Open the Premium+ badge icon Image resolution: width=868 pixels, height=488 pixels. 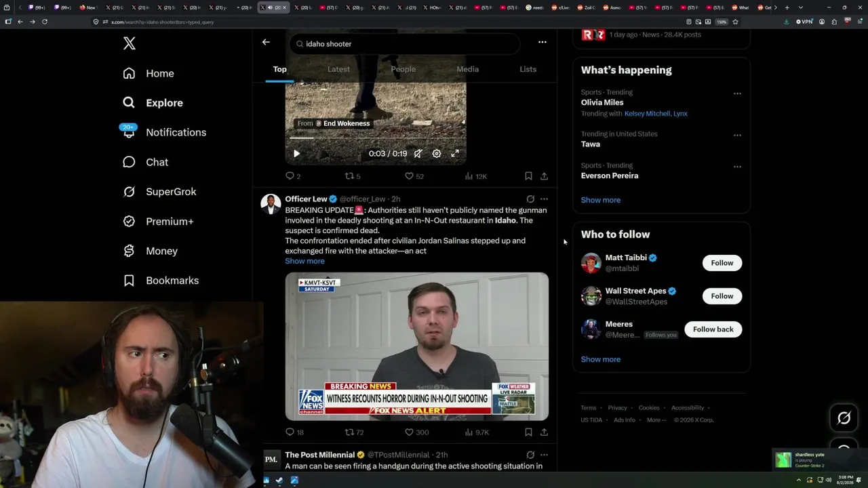click(129, 221)
